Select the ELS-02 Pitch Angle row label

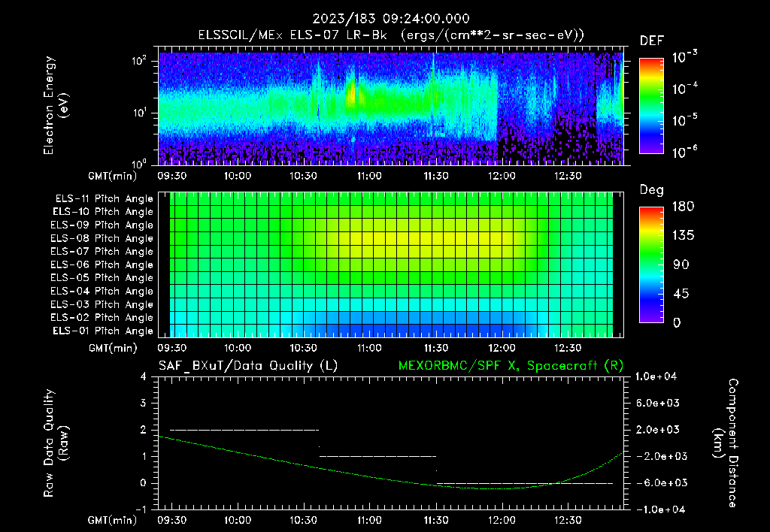102,318
